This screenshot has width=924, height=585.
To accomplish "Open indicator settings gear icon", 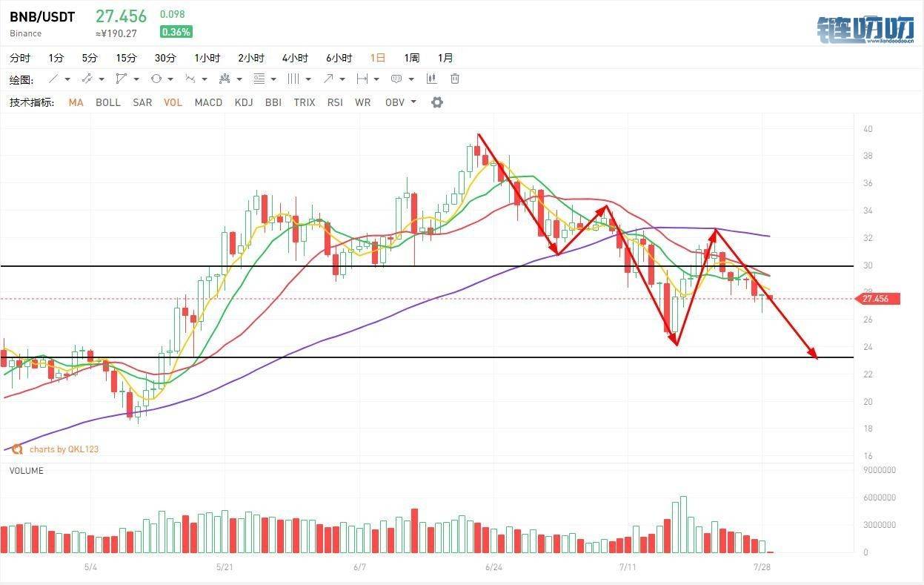I will point(437,102).
